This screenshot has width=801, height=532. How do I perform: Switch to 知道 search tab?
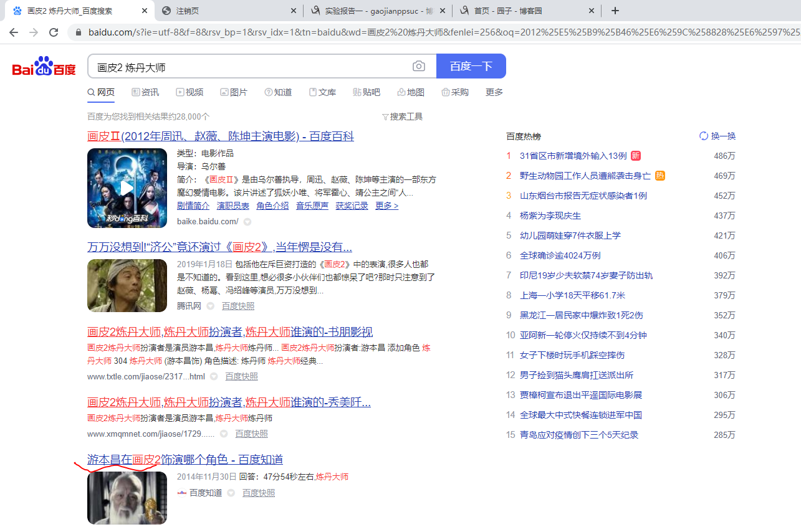[x=278, y=92]
